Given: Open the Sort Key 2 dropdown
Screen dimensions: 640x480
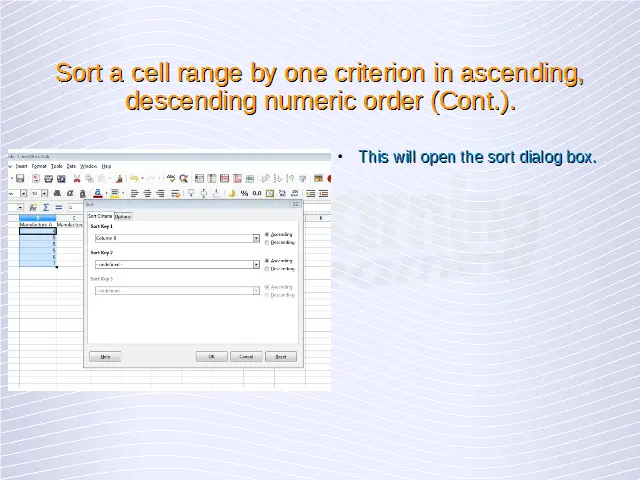Looking at the screenshot, I should tap(256, 264).
